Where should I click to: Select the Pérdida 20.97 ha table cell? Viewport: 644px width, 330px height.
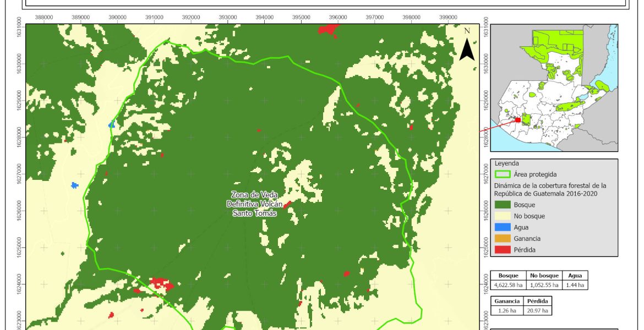[x=538, y=310]
